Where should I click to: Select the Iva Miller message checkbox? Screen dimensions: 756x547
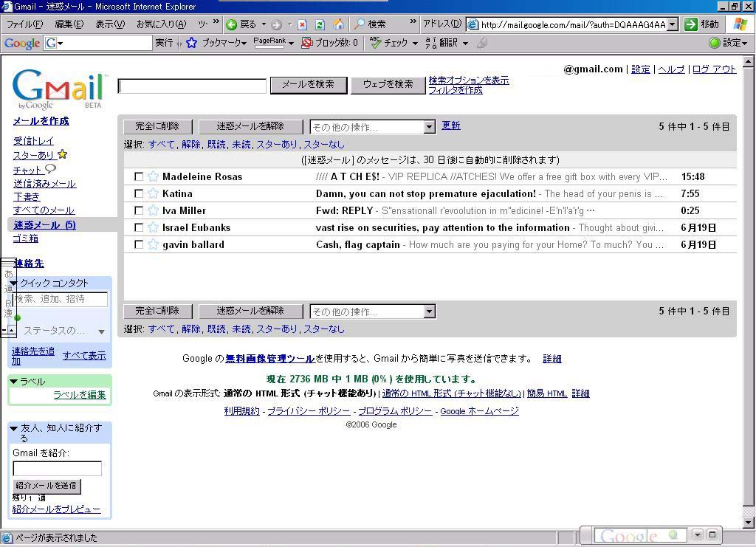tap(139, 210)
